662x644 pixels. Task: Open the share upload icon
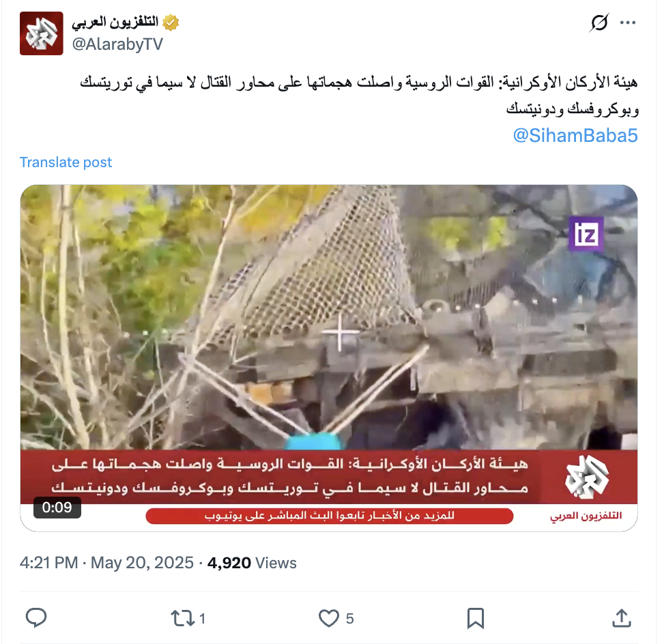(622, 618)
